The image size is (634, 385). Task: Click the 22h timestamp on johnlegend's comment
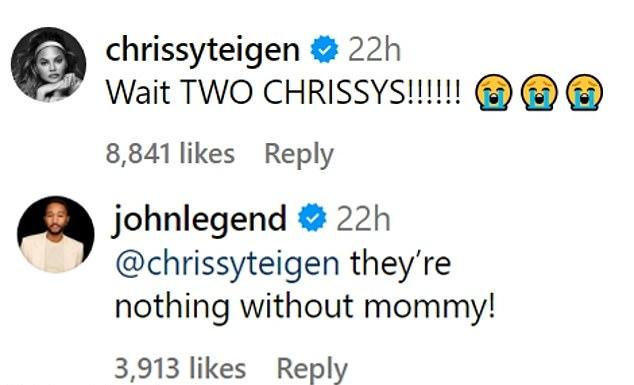[363, 219]
